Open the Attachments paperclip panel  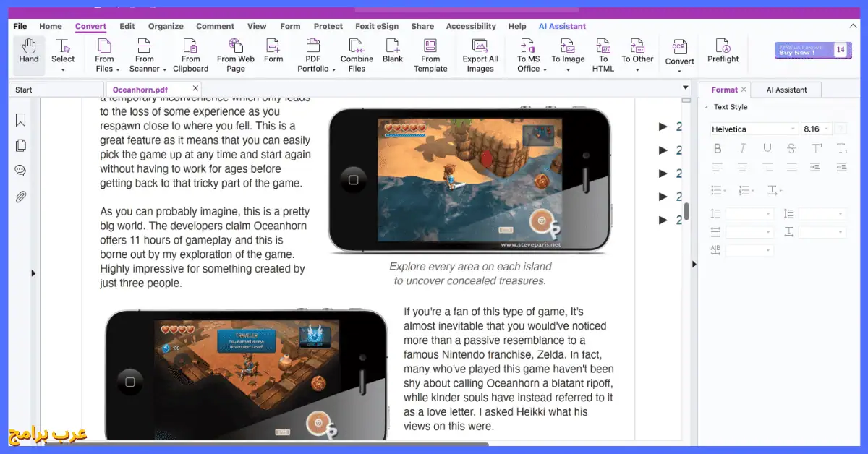click(x=21, y=196)
